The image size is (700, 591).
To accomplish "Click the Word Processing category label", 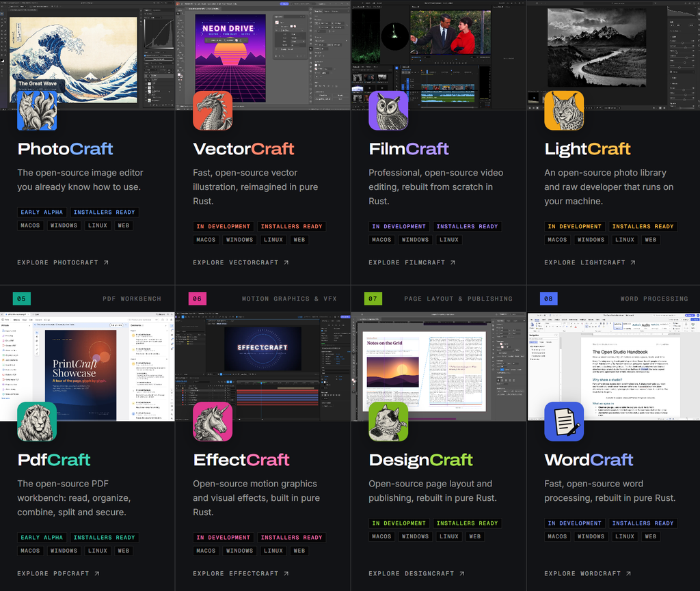I will pos(654,299).
